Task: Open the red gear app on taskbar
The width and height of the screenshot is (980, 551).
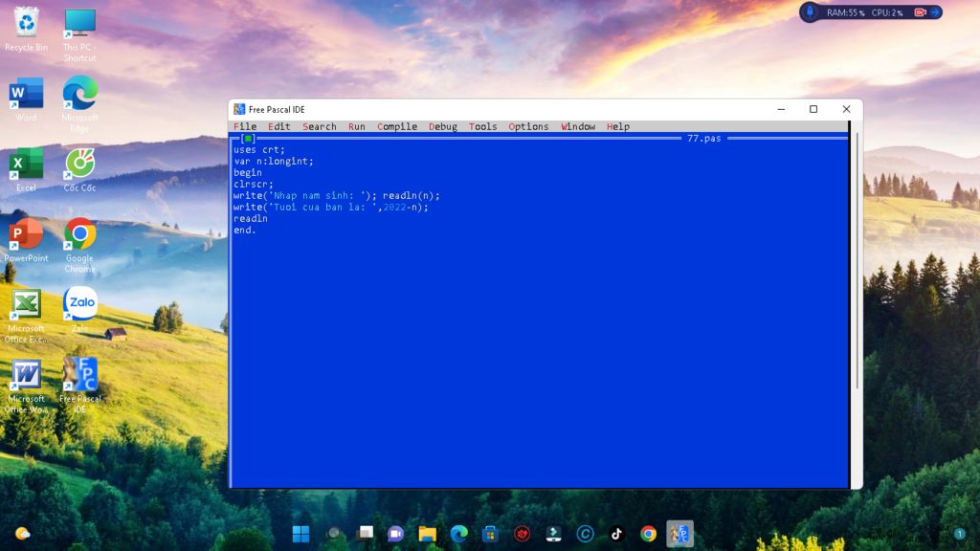Action: click(x=522, y=534)
